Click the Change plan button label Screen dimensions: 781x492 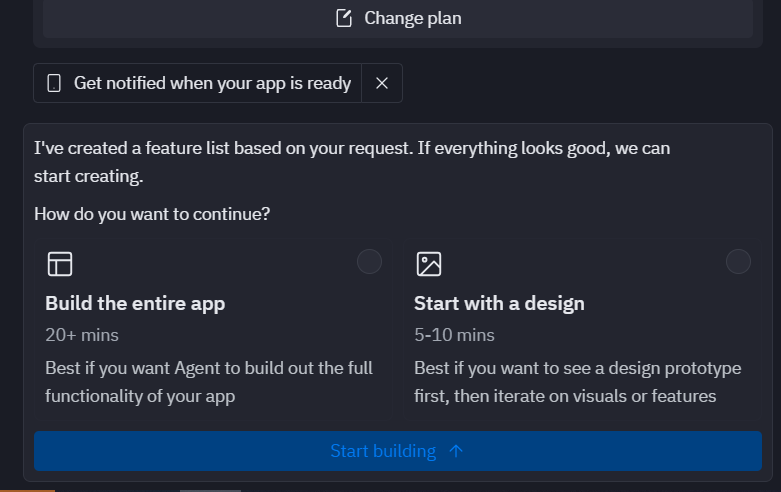pos(412,18)
